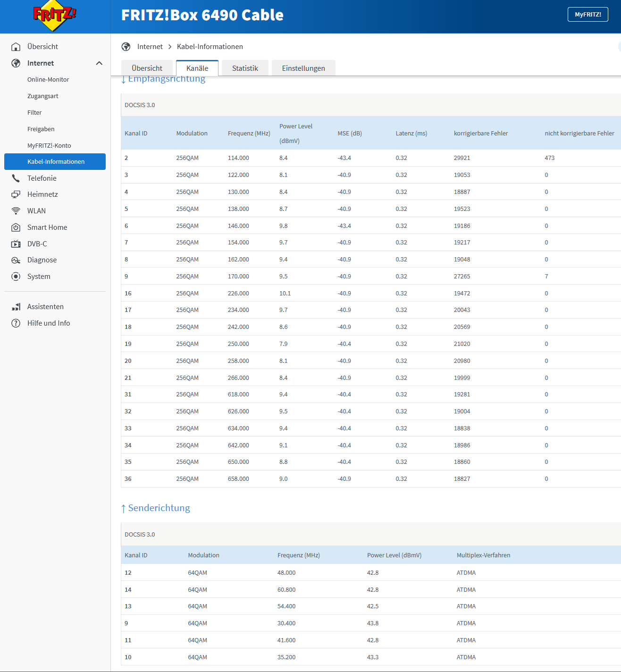This screenshot has width=621, height=672.
Task: Select Kabel-Informationen in sidebar
Action: (55, 161)
